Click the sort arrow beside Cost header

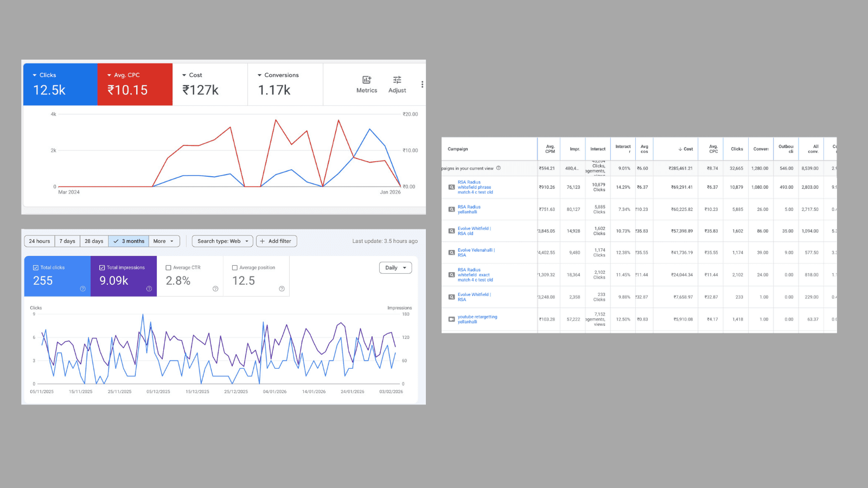coord(680,149)
